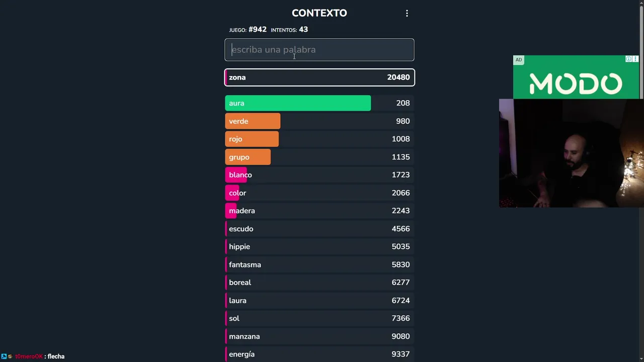Click the CONTEXTO title heading
This screenshot has height=362, width=644.
319,13
